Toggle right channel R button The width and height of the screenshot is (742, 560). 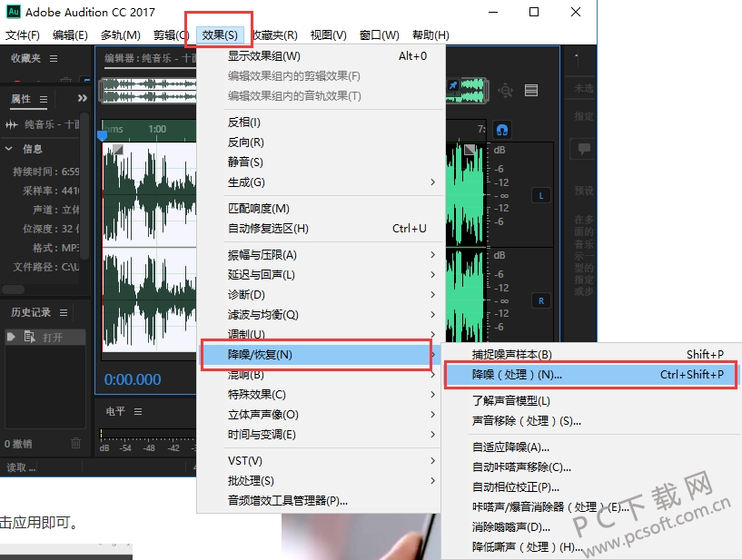point(541,300)
